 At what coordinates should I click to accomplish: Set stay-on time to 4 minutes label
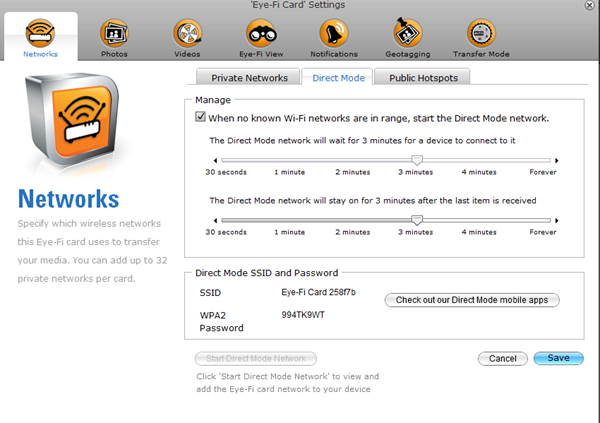point(479,232)
